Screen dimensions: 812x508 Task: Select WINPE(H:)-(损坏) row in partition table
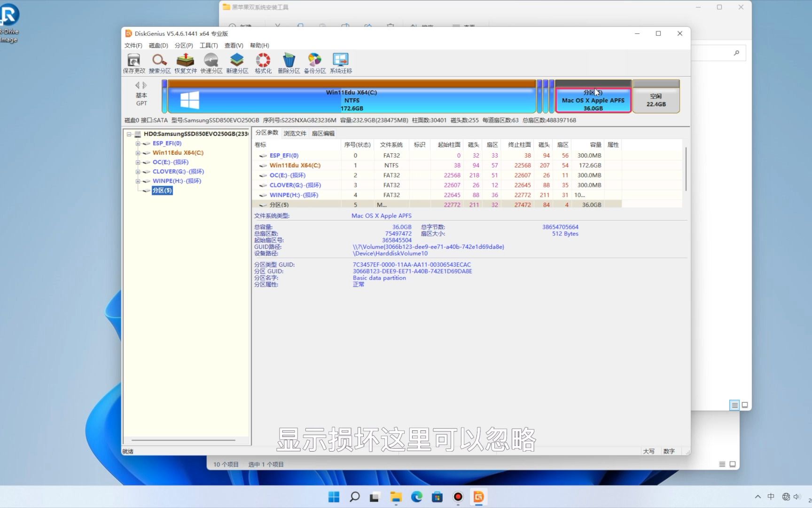(437, 195)
